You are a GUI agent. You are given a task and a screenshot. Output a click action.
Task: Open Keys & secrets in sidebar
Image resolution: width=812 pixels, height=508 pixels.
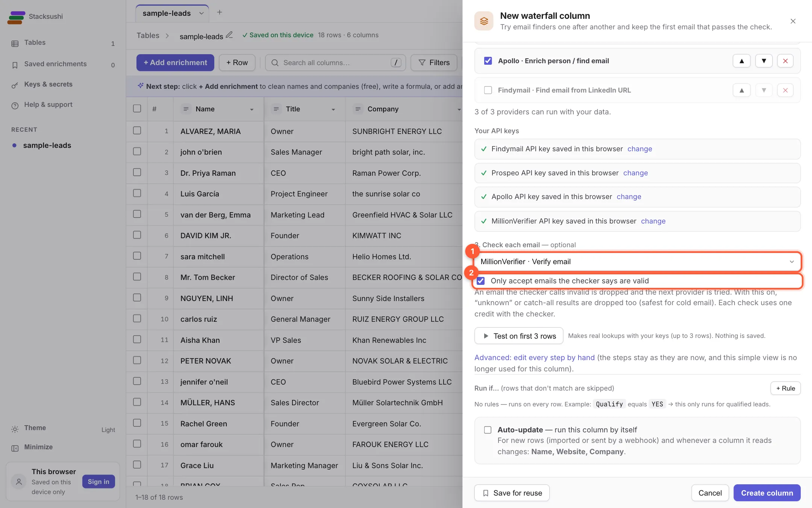coord(63,85)
